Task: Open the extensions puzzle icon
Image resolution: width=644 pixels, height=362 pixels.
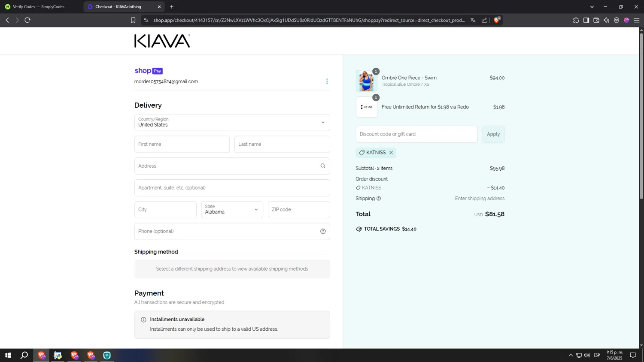Action: point(576,20)
